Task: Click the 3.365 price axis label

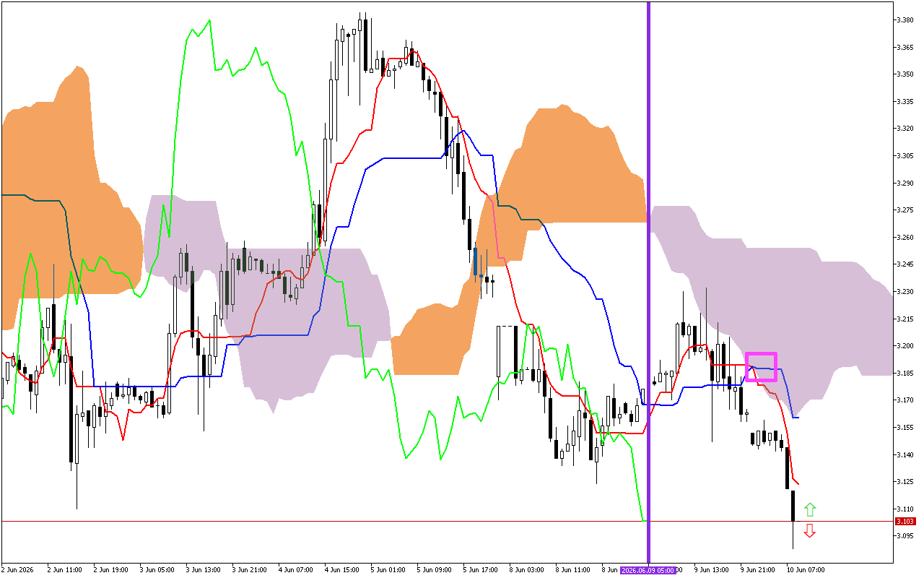Action: (x=905, y=47)
